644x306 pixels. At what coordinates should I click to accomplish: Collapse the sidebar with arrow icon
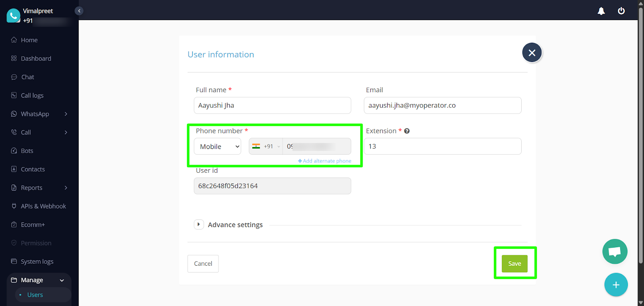pos(79,11)
